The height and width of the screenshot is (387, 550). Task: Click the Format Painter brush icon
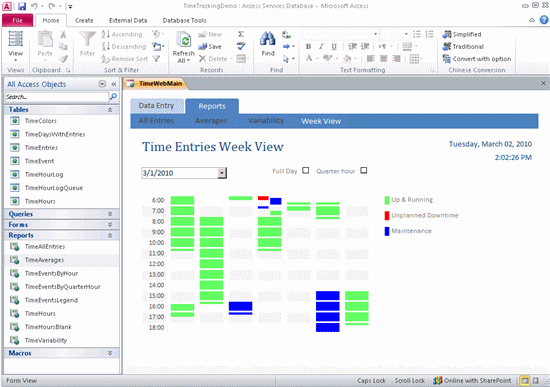pos(63,59)
